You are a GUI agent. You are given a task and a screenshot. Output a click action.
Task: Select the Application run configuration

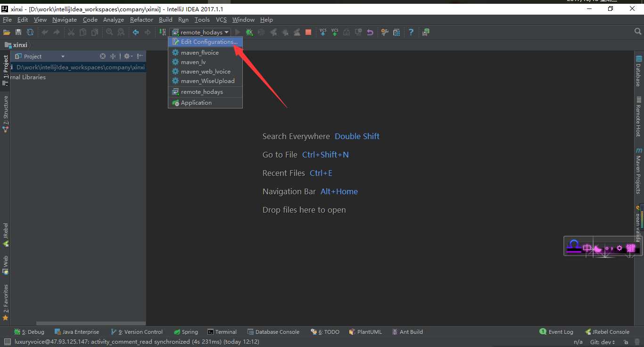(205, 102)
